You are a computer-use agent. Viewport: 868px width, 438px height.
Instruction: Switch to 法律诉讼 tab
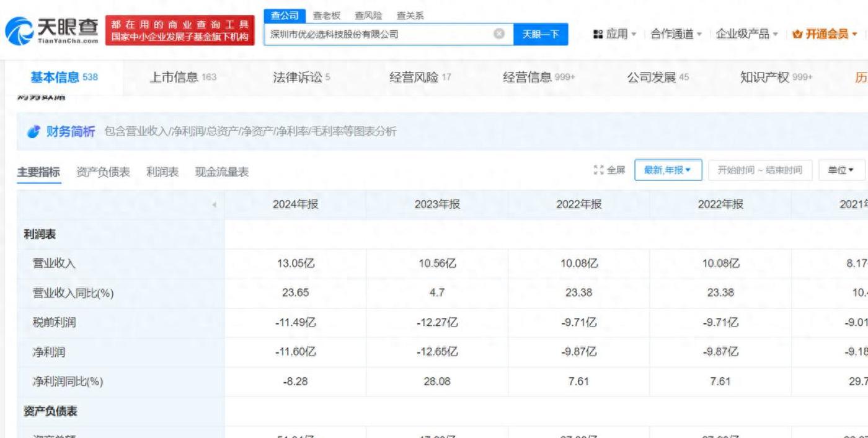tap(301, 77)
